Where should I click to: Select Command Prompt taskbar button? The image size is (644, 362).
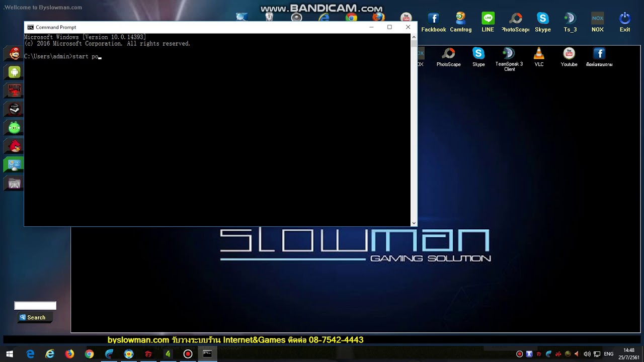[x=207, y=354]
